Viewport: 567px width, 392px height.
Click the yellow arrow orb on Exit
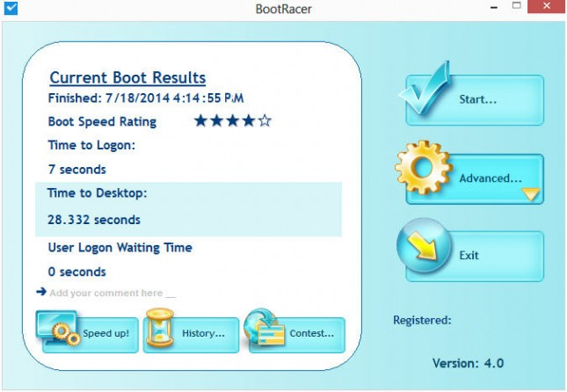(424, 245)
